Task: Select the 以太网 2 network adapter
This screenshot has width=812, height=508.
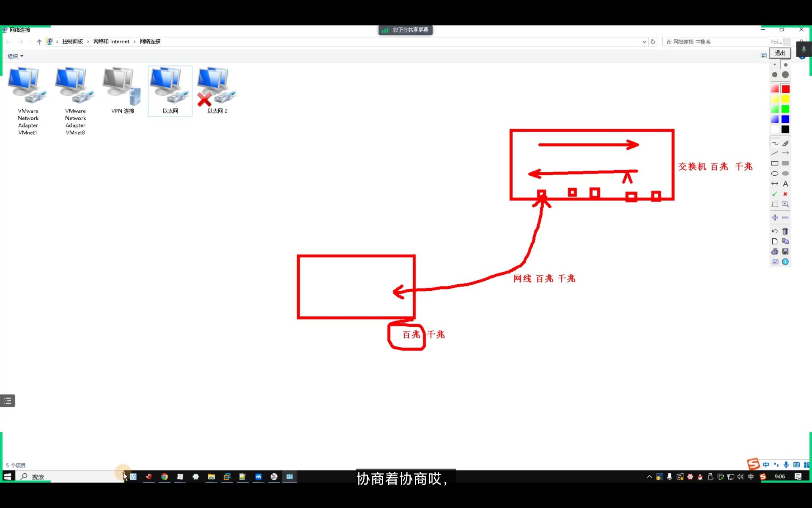Action: 217,91
